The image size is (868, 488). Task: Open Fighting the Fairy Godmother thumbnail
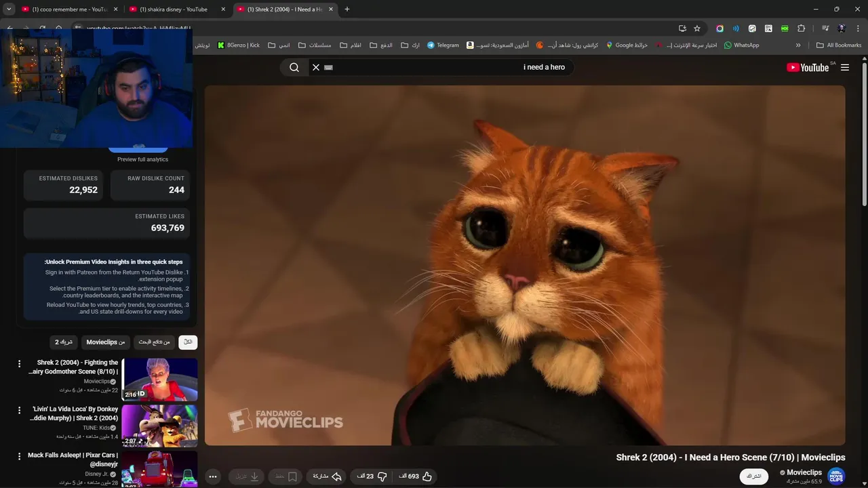(160, 380)
